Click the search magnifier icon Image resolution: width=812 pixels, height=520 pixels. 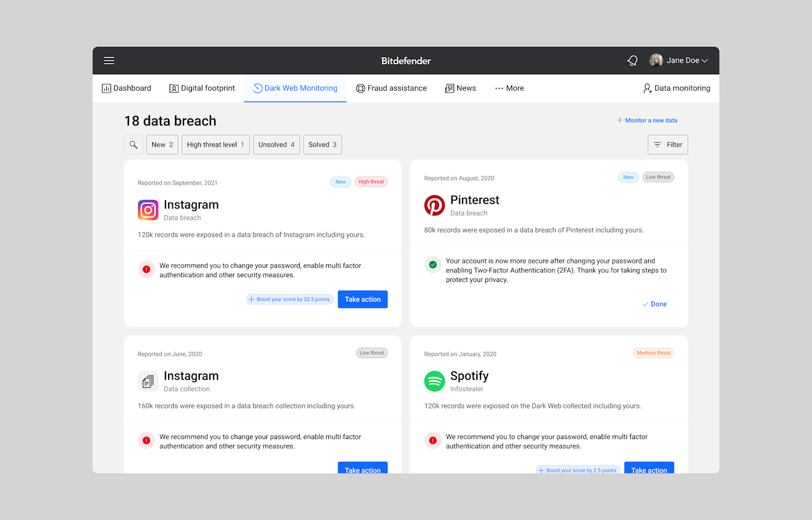coord(133,144)
